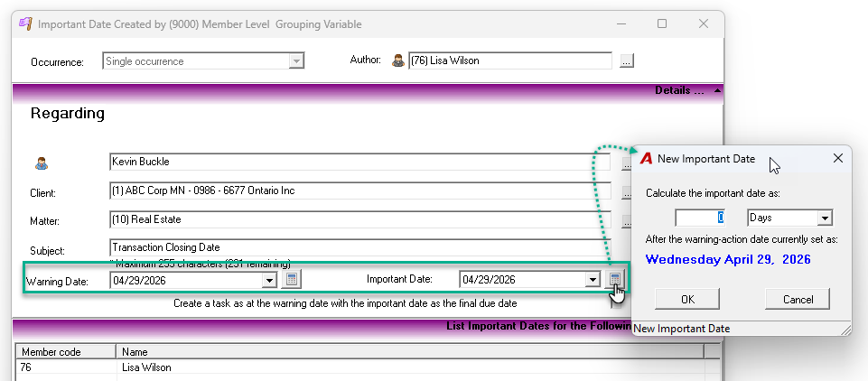The image size is (868, 381).
Task: Click OK in New Important Date dialog
Action: (687, 299)
